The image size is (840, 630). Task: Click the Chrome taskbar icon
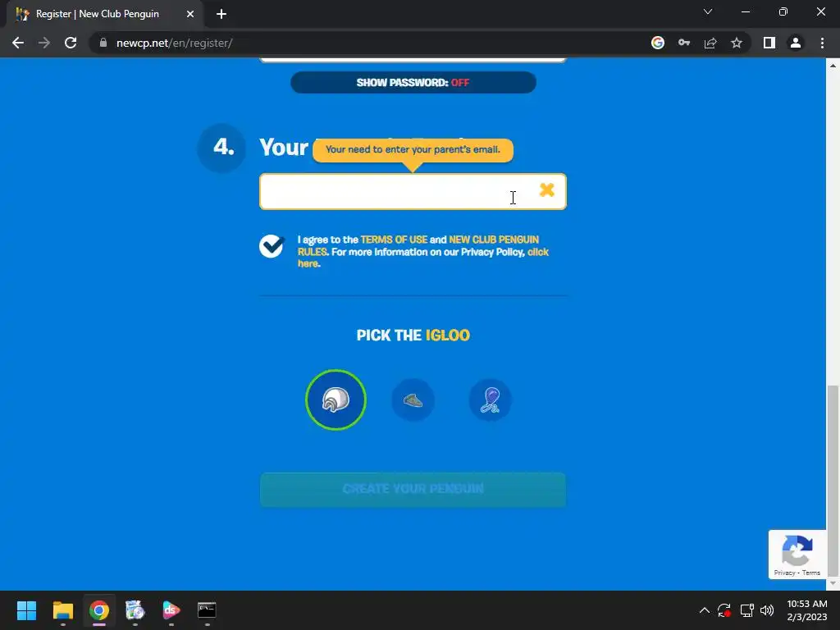pos(99,610)
